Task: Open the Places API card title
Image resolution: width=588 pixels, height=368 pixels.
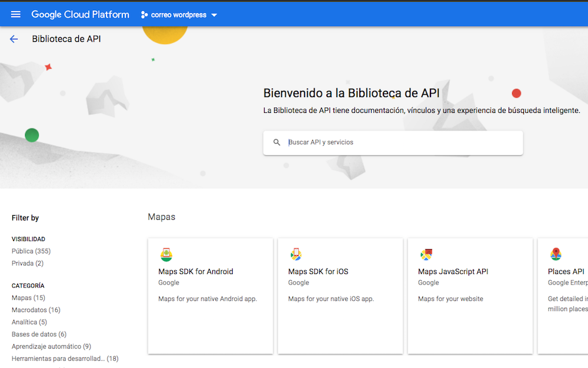Action: tap(566, 272)
